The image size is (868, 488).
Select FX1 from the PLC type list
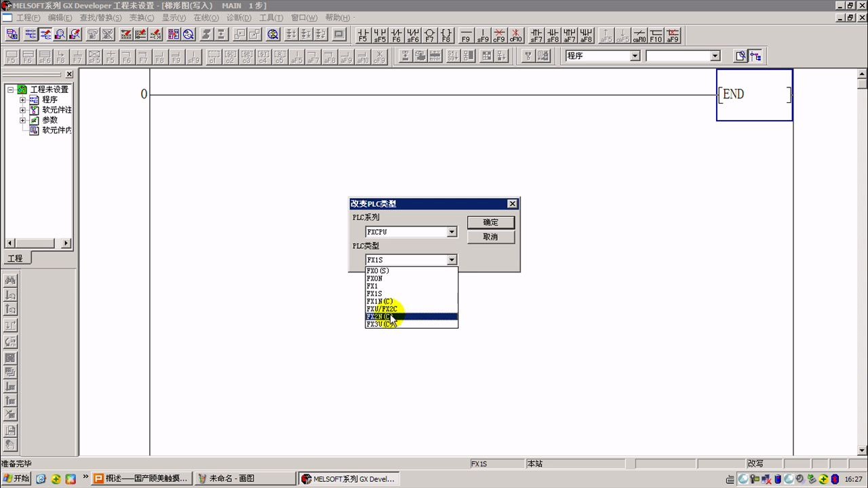coord(412,286)
